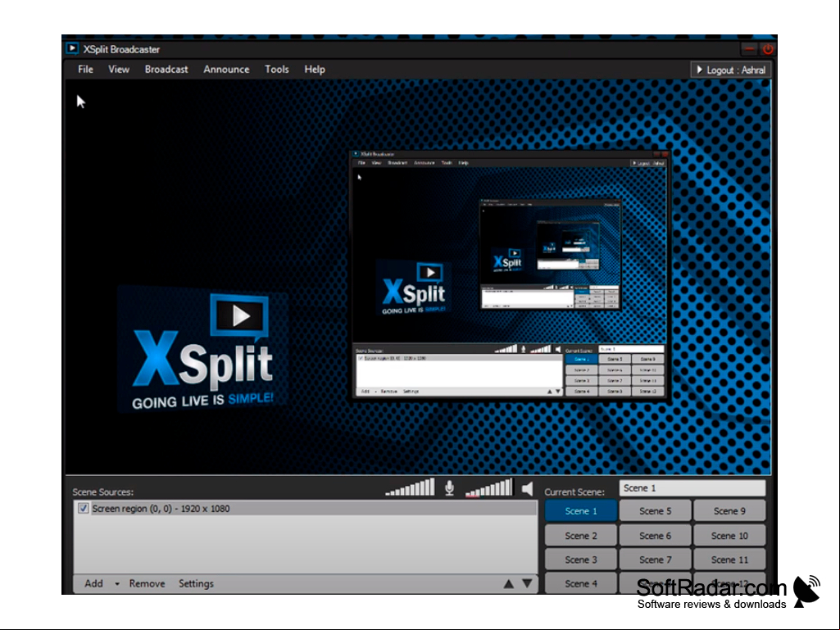Switch to Scene 7
Screen dimensions: 840x630
(655, 560)
